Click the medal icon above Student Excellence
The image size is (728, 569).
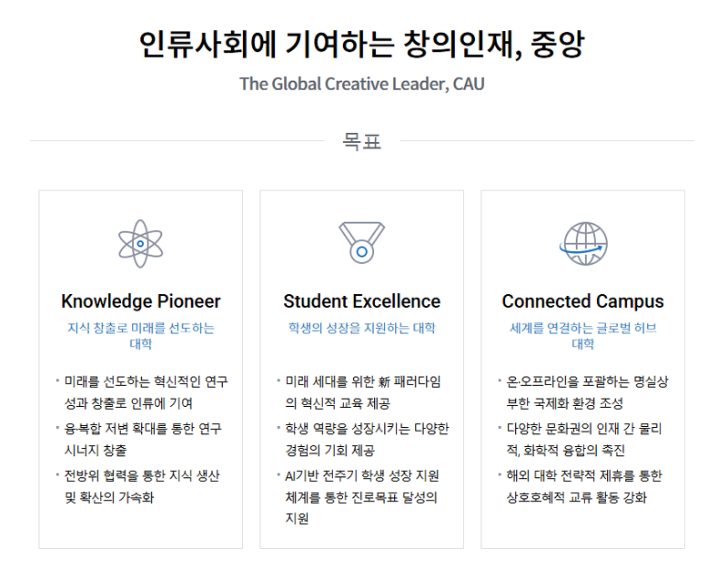click(361, 243)
